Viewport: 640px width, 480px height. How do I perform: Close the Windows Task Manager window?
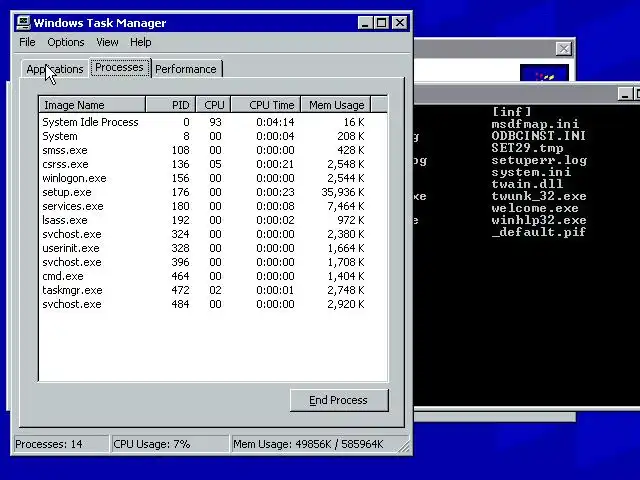400,23
